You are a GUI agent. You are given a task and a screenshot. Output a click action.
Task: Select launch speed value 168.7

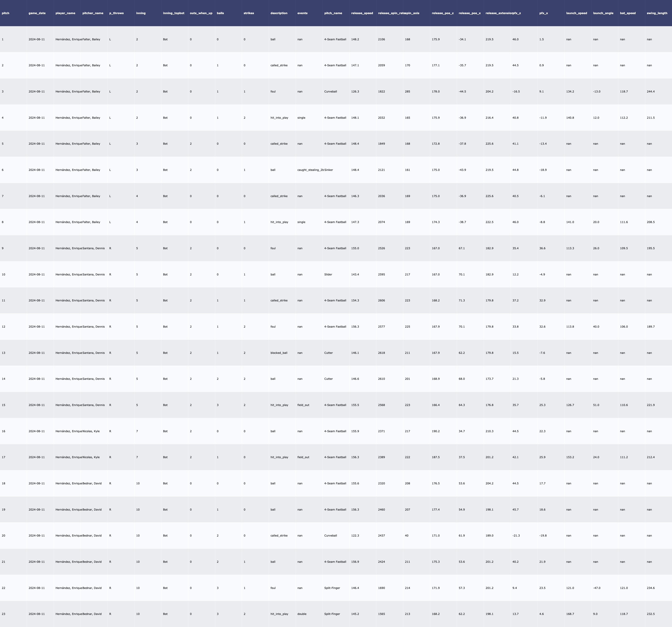pos(570,614)
